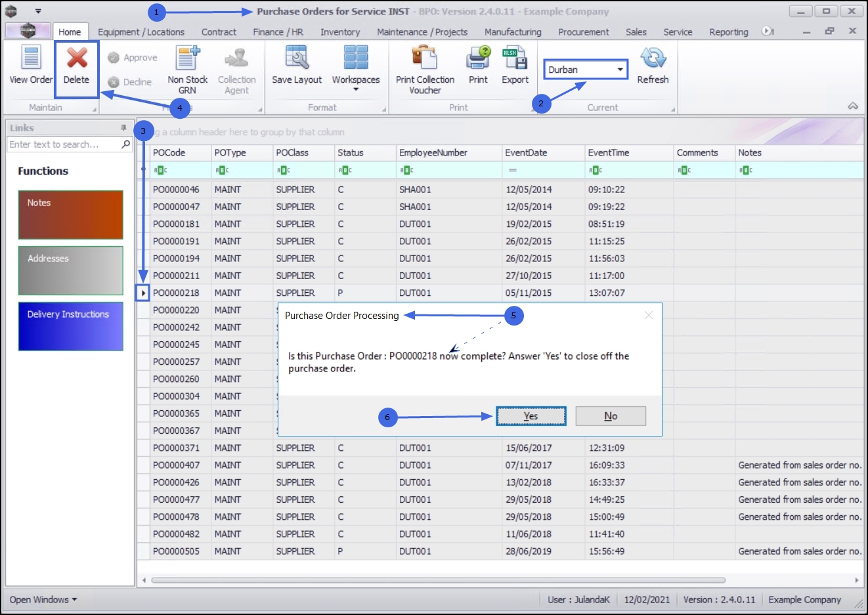868x615 pixels.
Task: Save the current grid layout
Action: (x=297, y=65)
